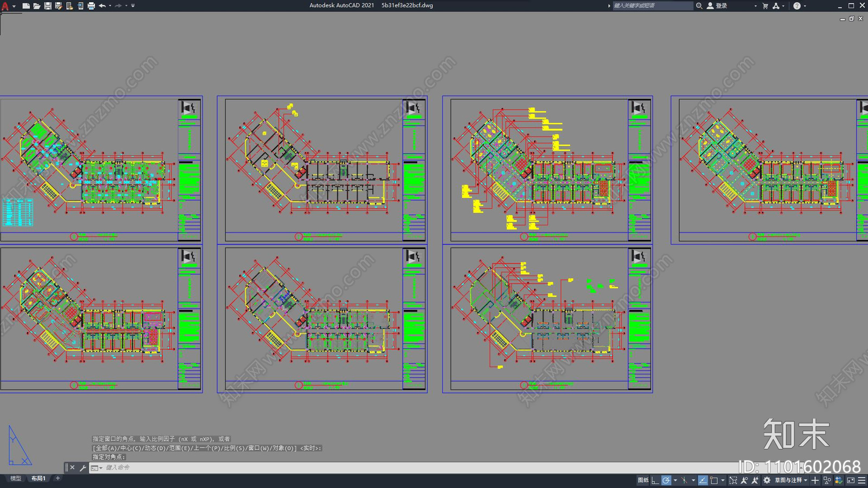This screenshot has width=868, height=488.
Task: Open the status bar Customization menu icon
Action: pyautogui.click(x=861, y=480)
